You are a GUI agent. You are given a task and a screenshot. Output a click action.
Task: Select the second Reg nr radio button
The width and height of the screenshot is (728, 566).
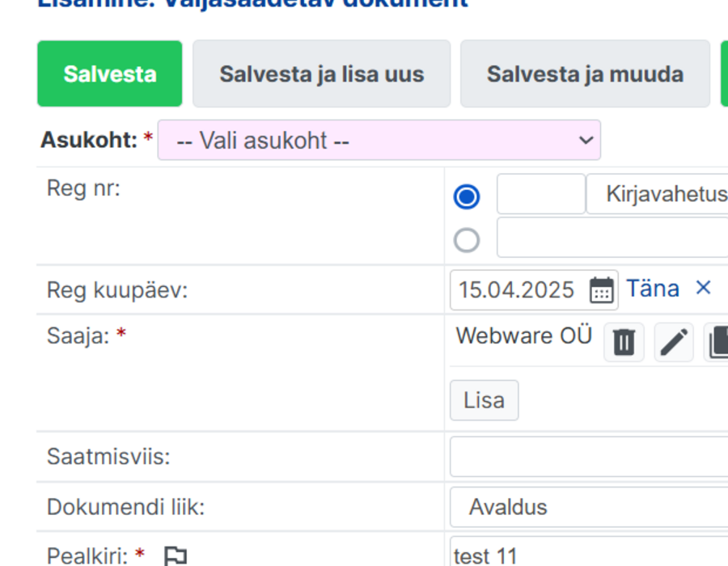coord(467,240)
